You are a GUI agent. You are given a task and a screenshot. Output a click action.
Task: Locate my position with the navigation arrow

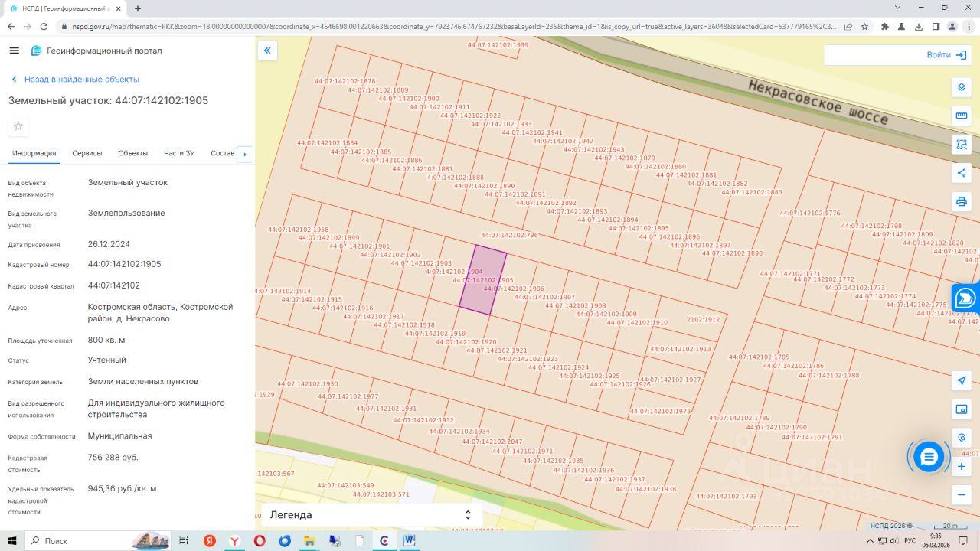coord(962,380)
